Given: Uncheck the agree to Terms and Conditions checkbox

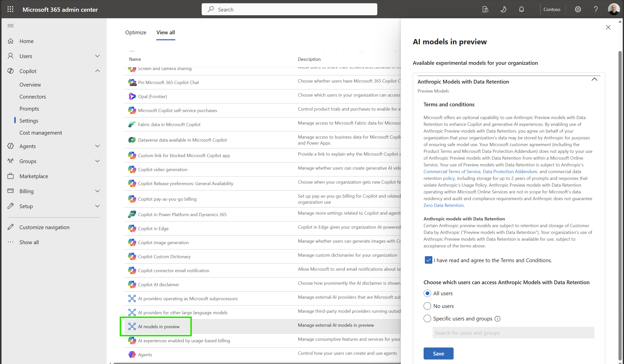Looking at the screenshot, I should click(x=428, y=260).
